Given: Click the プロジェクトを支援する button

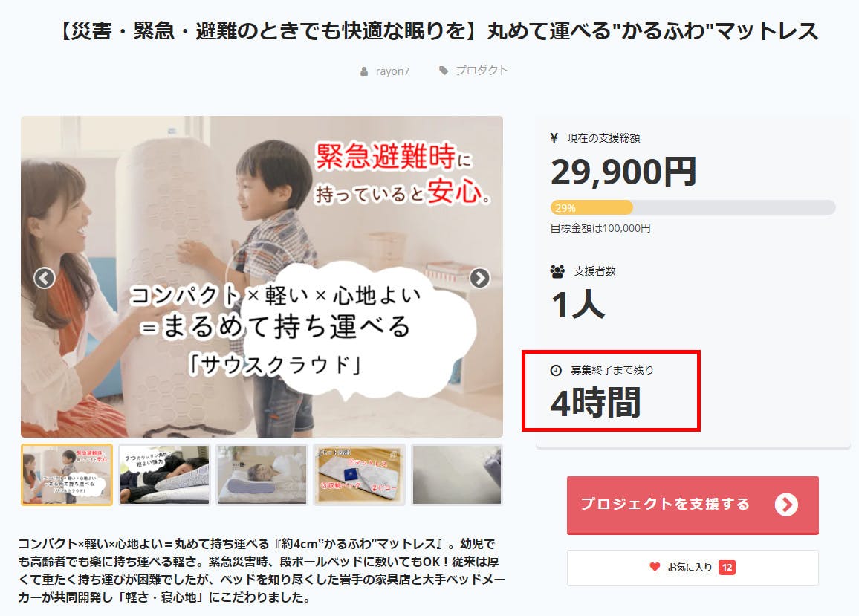Looking at the screenshot, I should (693, 505).
